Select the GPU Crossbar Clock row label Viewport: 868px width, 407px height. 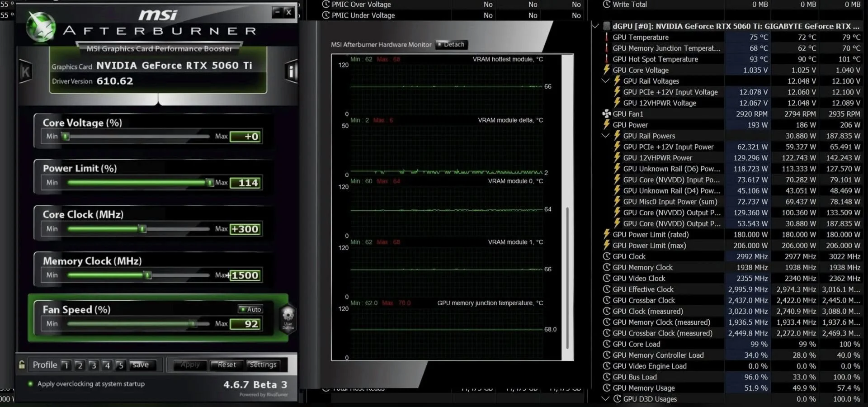tap(643, 300)
